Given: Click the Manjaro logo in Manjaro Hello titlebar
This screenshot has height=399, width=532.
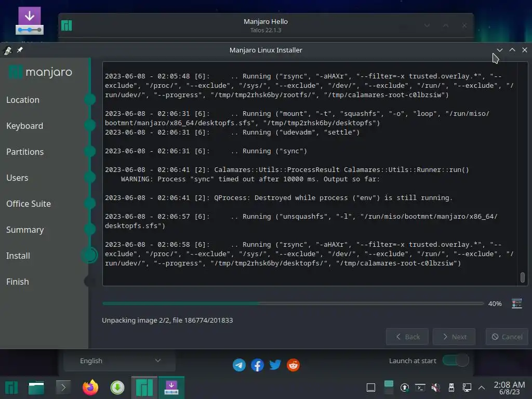Looking at the screenshot, I should click(66, 25).
